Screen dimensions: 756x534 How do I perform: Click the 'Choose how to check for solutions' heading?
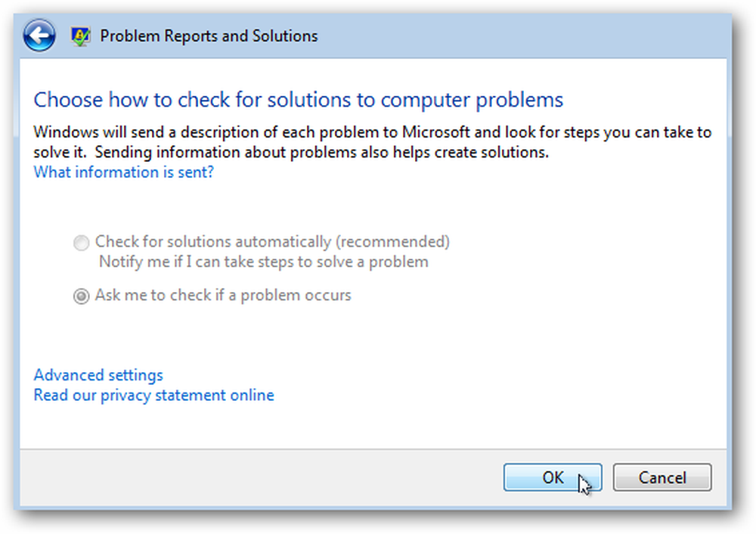pos(298,100)
